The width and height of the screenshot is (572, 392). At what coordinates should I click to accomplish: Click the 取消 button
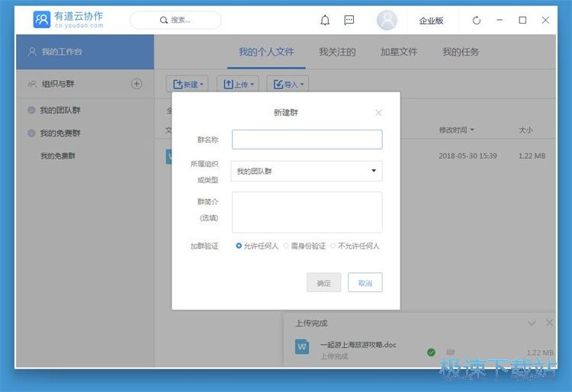pos(365,283)
